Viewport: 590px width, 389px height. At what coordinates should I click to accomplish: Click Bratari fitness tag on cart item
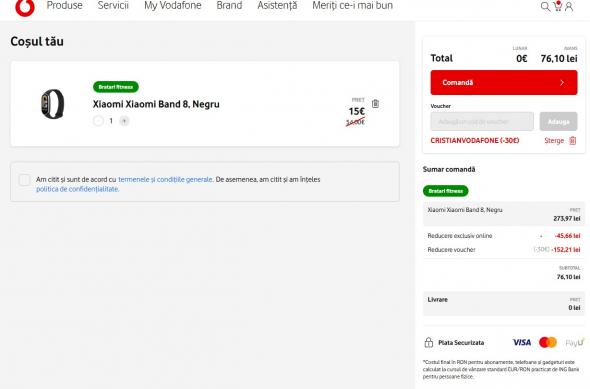pyautogui.click(x=116, y=87)
